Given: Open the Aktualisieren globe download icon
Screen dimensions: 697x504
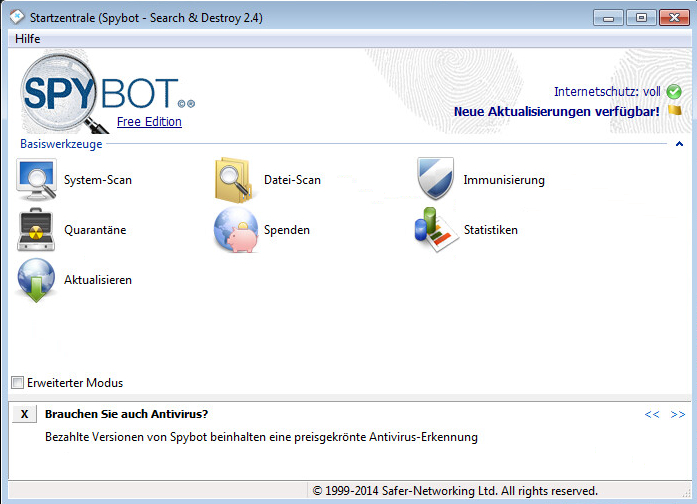Looking at the screenshot, I should click(36, 280).
